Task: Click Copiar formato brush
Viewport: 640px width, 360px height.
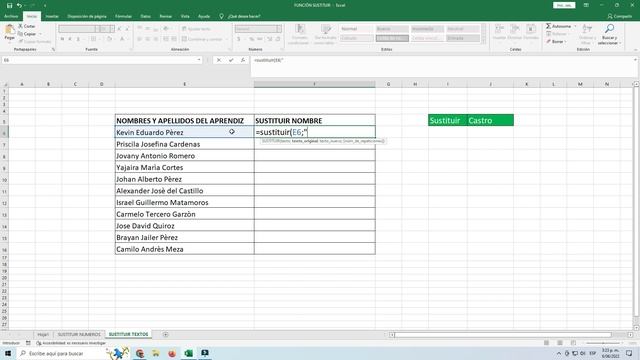Action: 34,41
